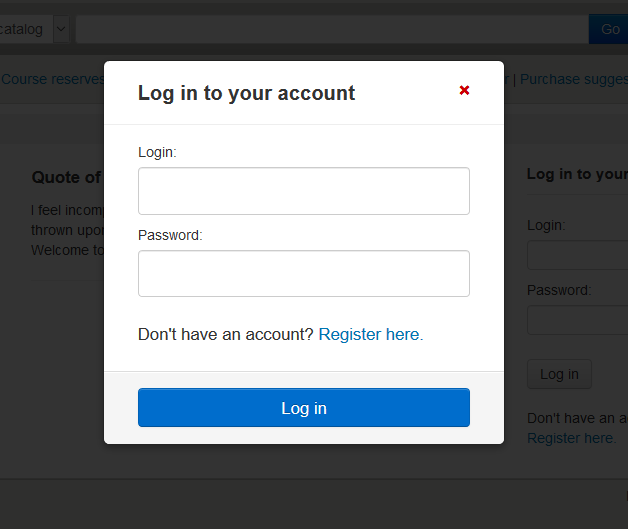The height and width of the screenshot is (529, 628).
Task: Click the 'Don't have an account?' dialog text
Action: (226, 334)
